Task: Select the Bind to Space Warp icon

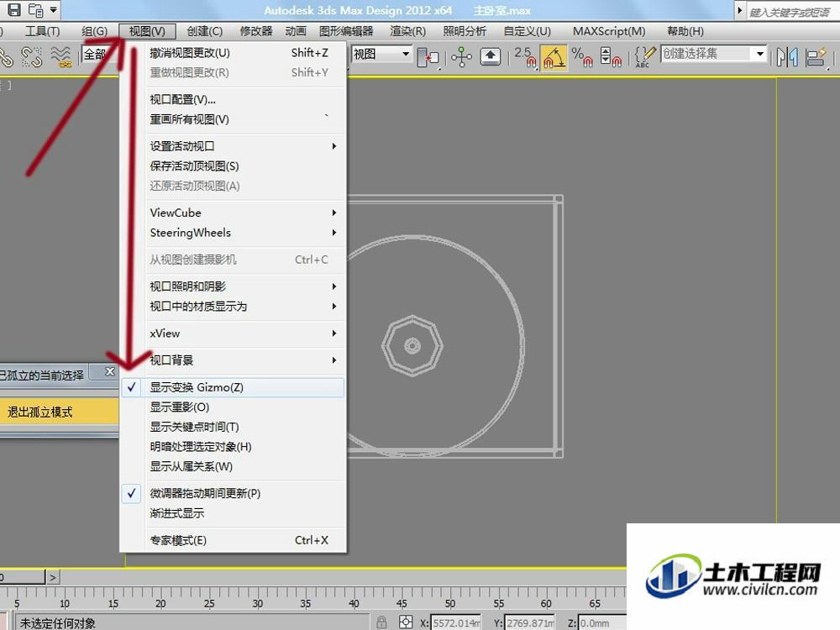Action: tap(61, 55)
